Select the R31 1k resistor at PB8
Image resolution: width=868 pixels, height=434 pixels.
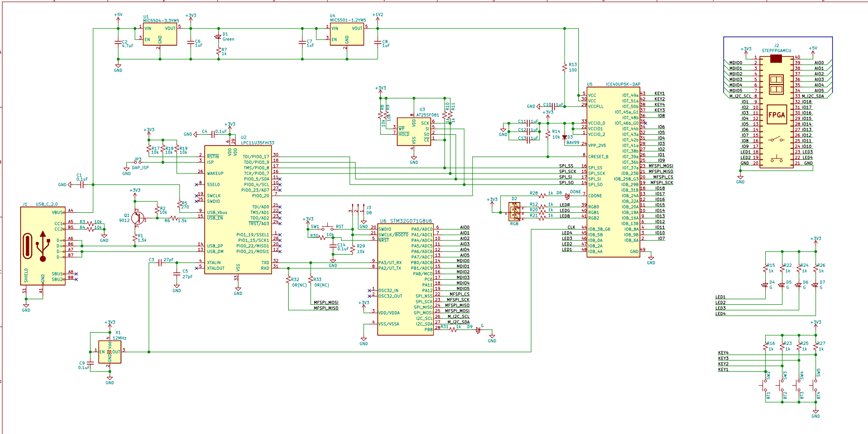453,330
